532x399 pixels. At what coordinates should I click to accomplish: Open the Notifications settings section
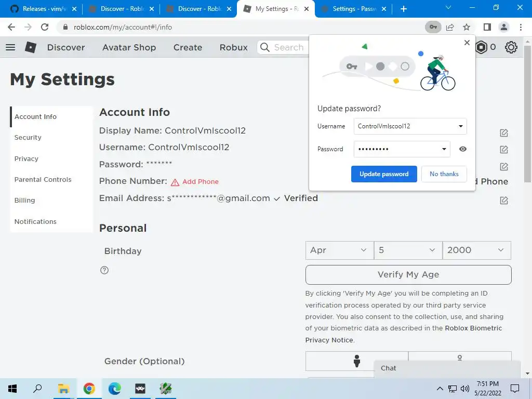35,221
